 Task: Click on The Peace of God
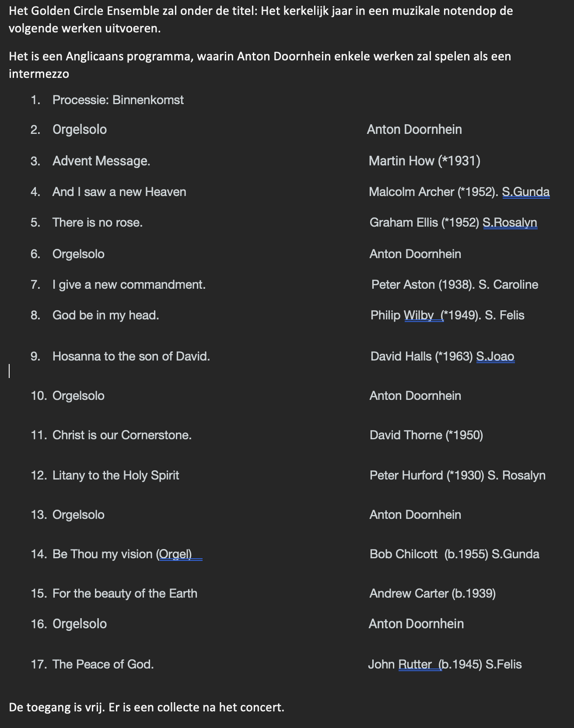tap(103, 664)
